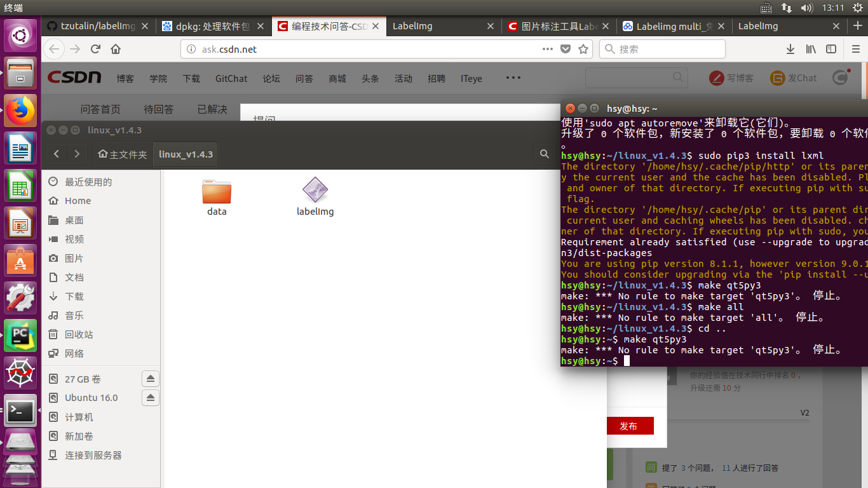
Task: Select 桌面 in Files sidebar
Action: pyautogui.click(x=67, y=220)
